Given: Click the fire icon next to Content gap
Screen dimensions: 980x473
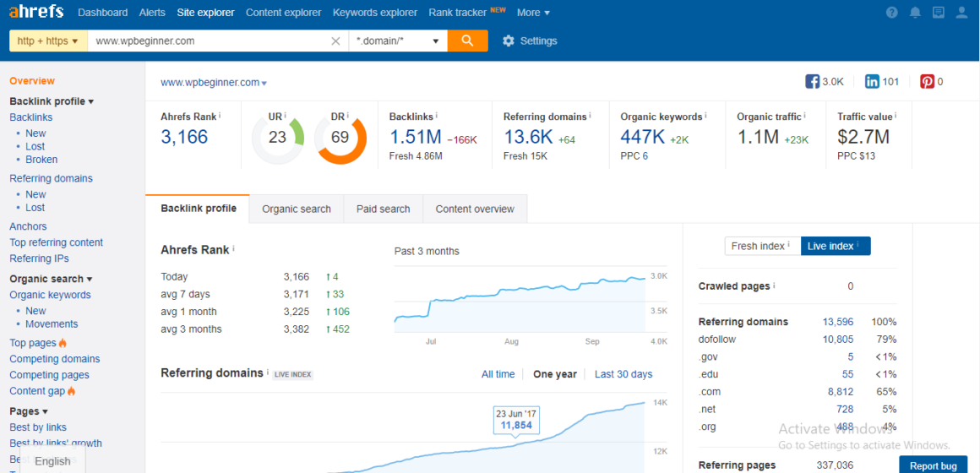Looking at the screenshot, I should pos(71,391).
